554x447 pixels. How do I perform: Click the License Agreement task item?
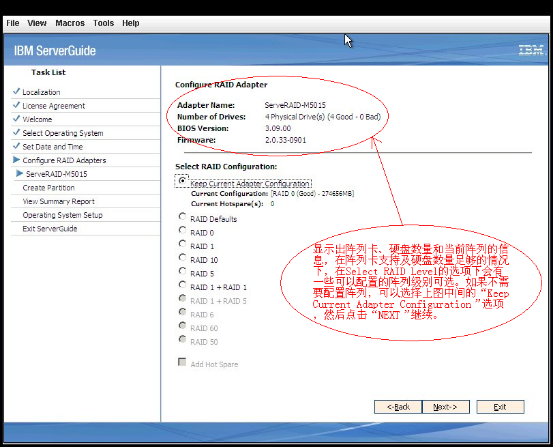54,106
